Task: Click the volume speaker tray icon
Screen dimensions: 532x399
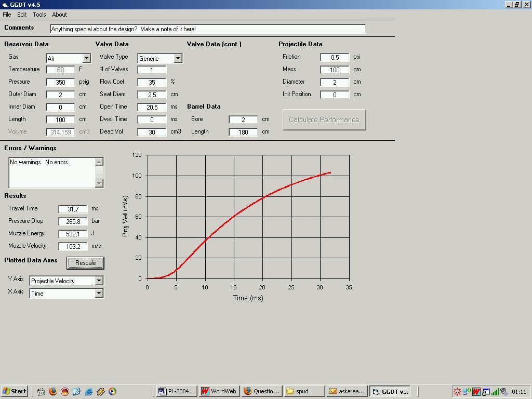Action: point(503,392)
